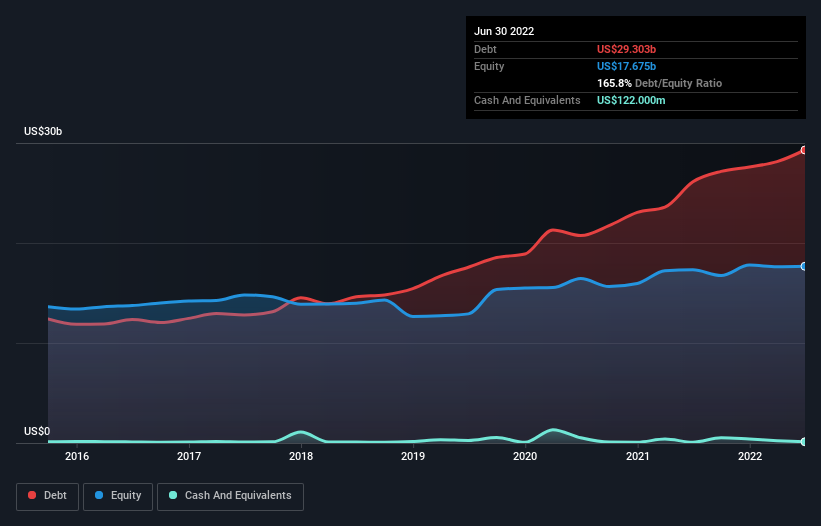Click the blue Equity endpoint marker
The image size is (821, 526).
point(804,266)
